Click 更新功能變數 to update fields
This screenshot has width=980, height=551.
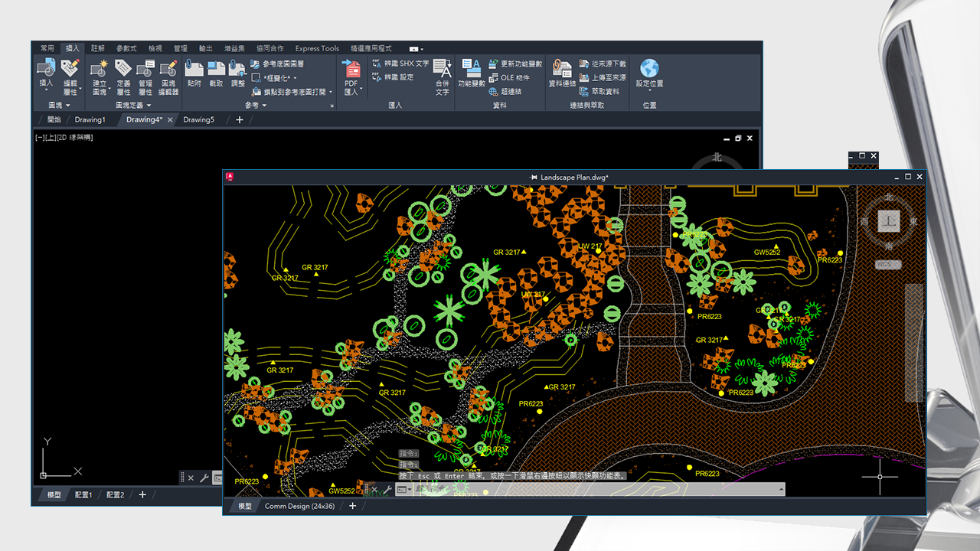pyautogui.click(x=521, y=63)
